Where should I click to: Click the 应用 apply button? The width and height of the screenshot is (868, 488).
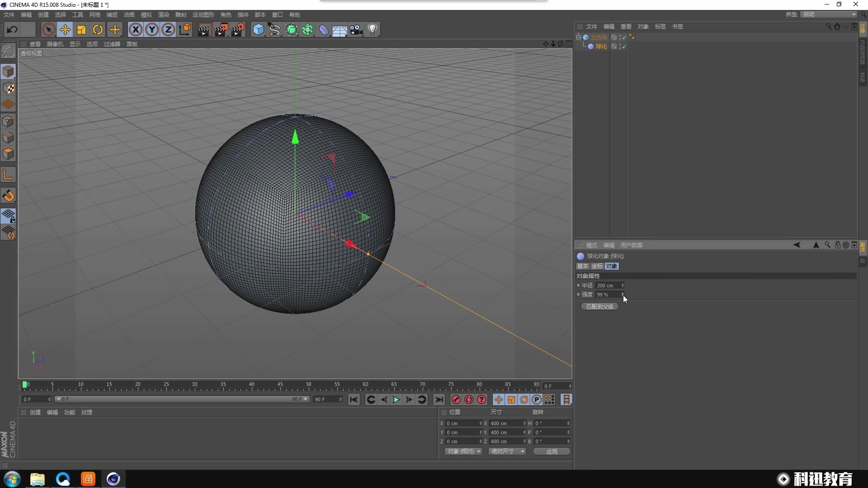552,451
